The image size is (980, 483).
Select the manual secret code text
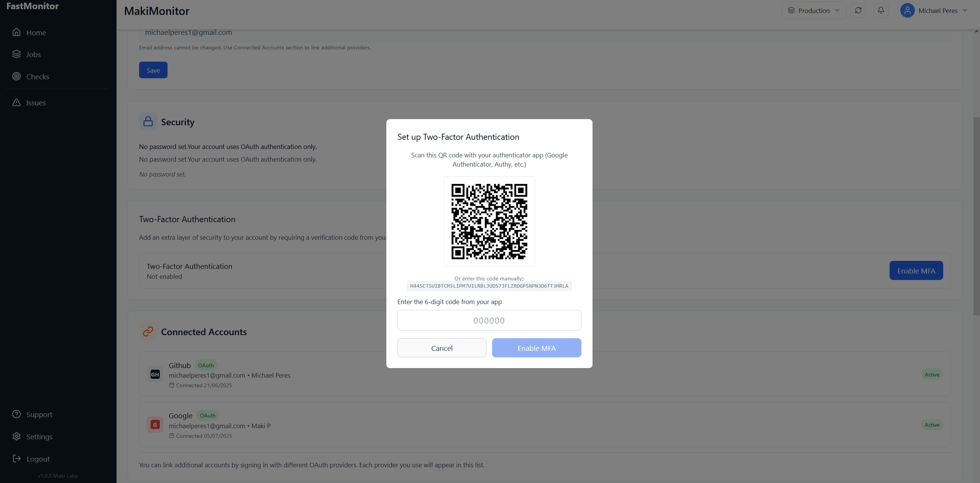[489, 286]
